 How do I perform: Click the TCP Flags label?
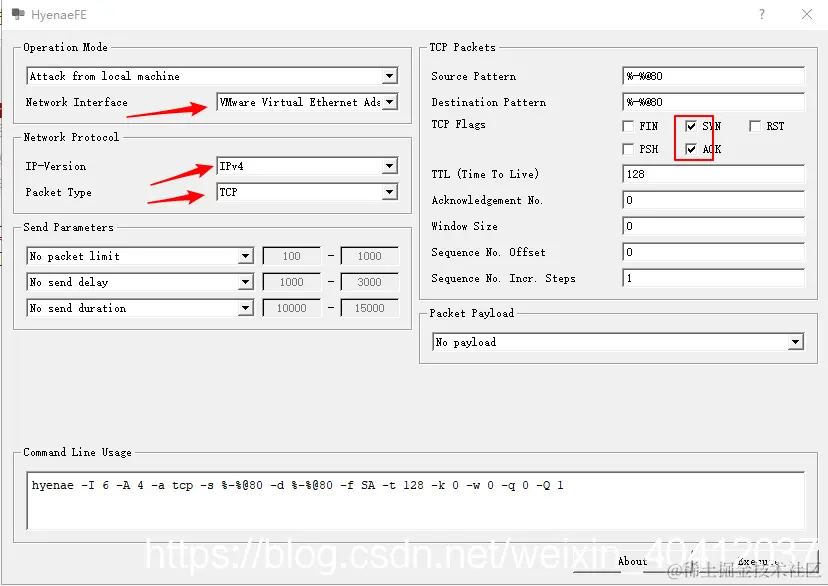tap(458, 125)
